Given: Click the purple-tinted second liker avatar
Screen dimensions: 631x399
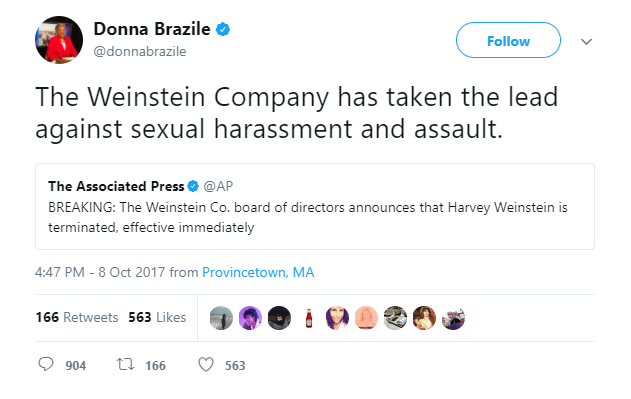Looking at the screenshot, I should (250, 318).
